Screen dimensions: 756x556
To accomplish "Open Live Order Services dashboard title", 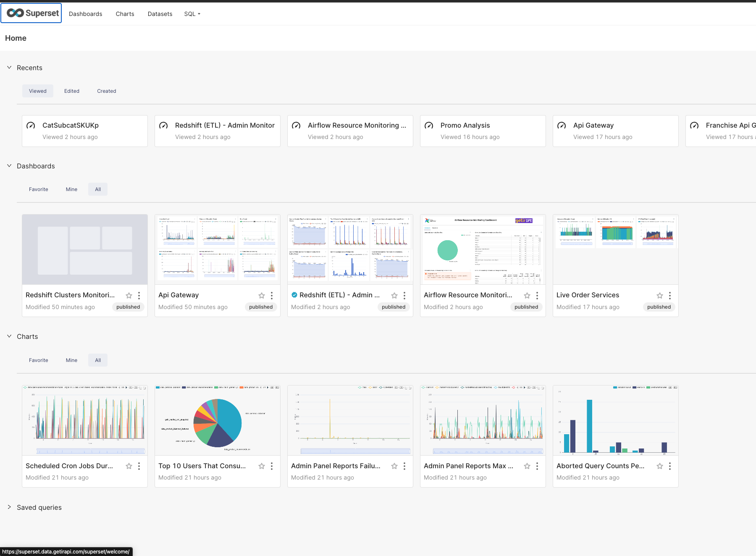I will click(x=588, y=295).
